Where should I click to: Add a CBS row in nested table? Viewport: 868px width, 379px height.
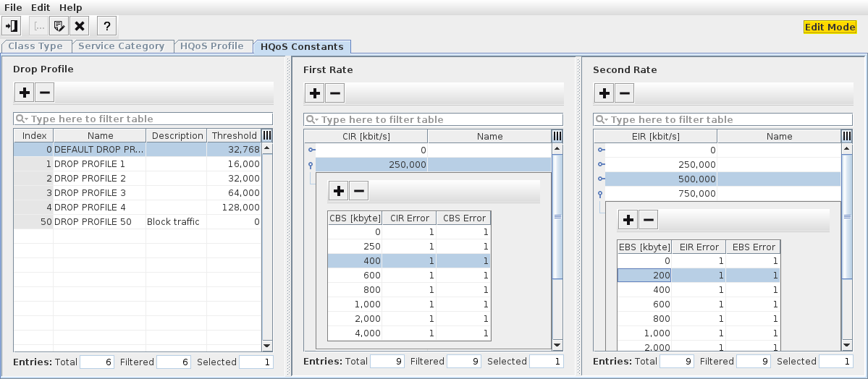pos(339,191)
